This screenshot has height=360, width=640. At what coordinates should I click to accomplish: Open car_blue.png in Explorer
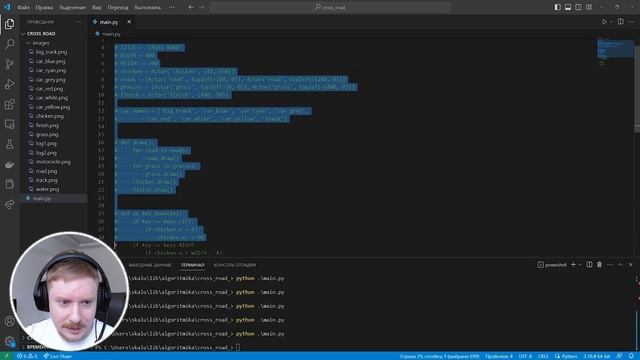coord(50,61)
